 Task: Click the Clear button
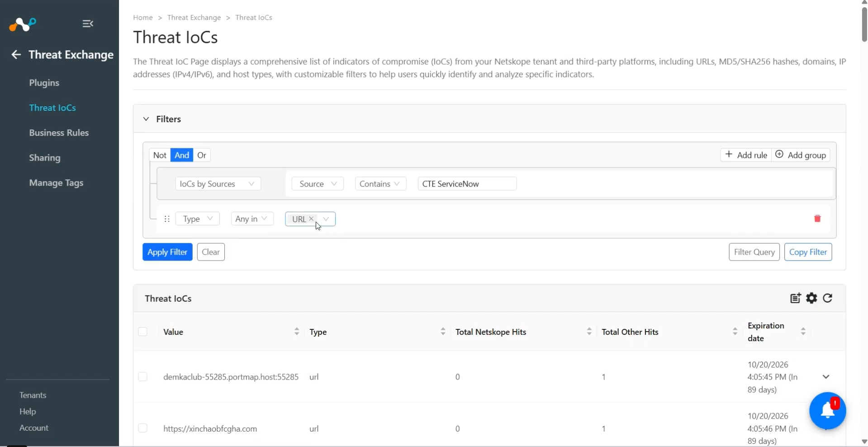click(211, 252)
